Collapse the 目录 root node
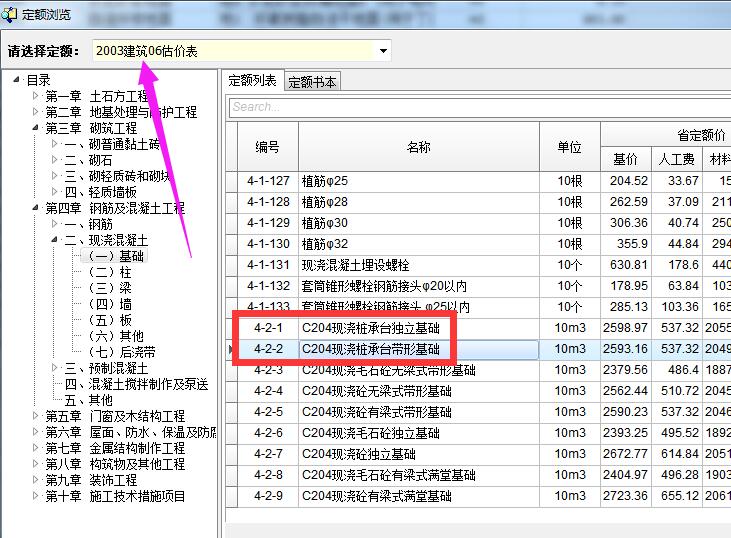Screen dimensions: 731x538 (x=16, y=80)
